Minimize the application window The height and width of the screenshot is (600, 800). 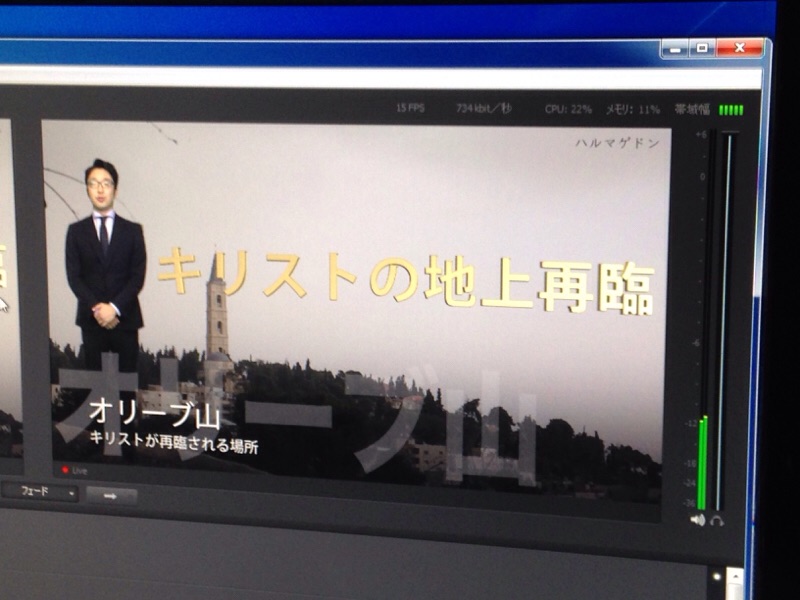tap(675, 47)
